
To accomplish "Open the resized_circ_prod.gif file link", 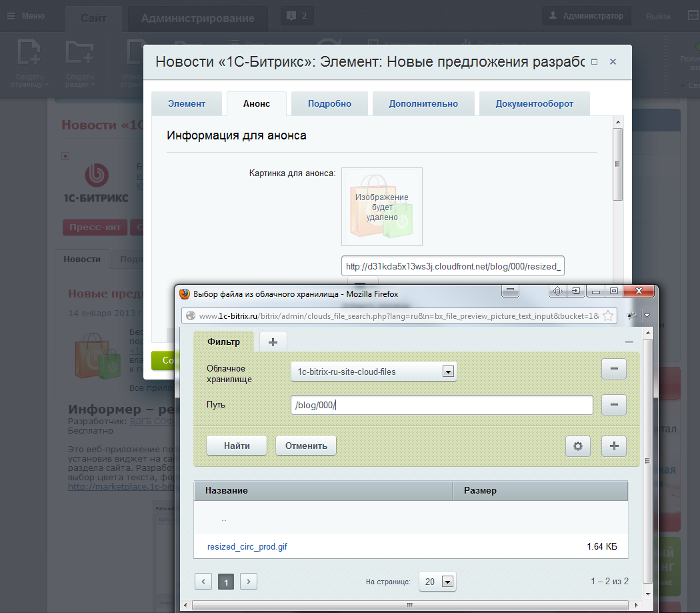I will coord(247,546).
